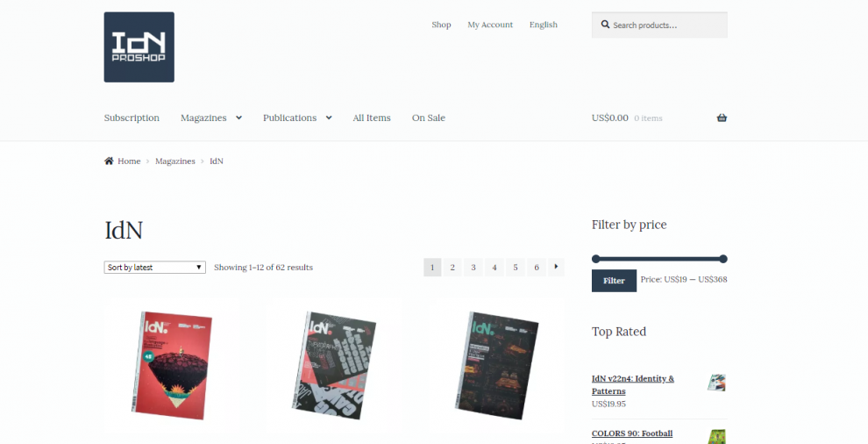Click the IdN Proshop logo

coord(139,47)
